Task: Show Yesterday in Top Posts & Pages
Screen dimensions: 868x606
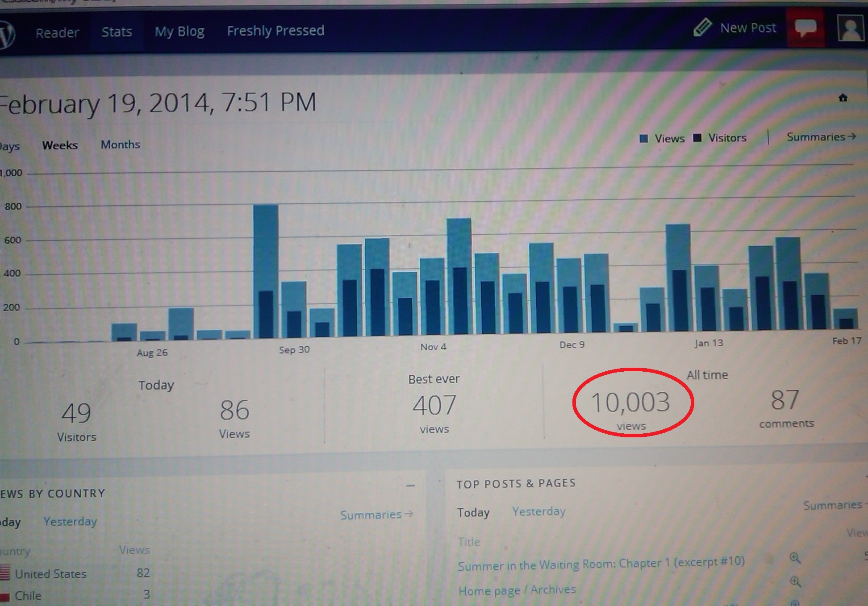Action: 538,511
